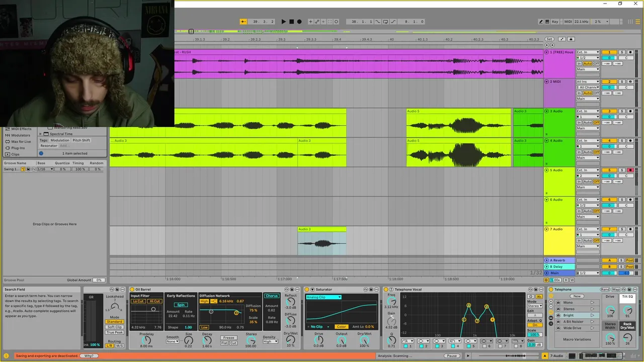
Task: Enable EQ band 6 checkbox
Action: point(484,346)
